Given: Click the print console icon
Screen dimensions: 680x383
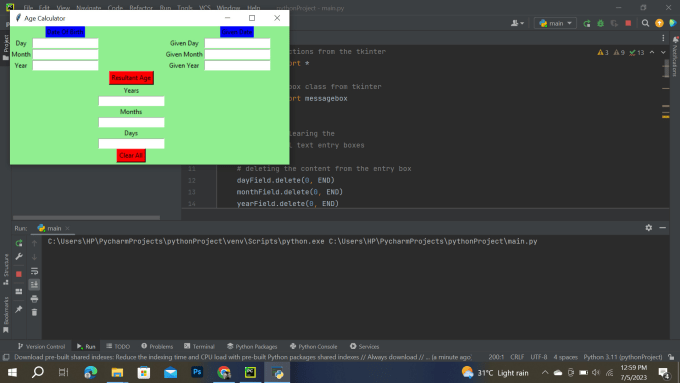Looking at the screenshot, I should click(x=34, y=299).
